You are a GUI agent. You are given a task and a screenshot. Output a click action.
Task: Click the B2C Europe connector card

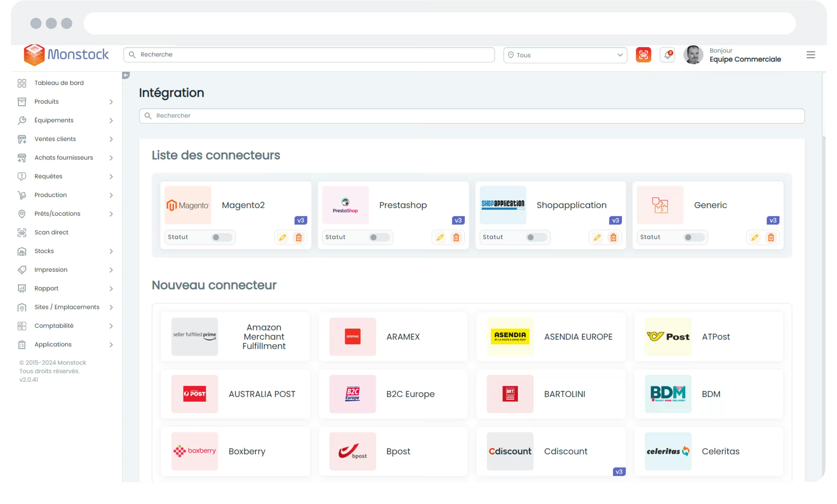(x=393, y=394)
